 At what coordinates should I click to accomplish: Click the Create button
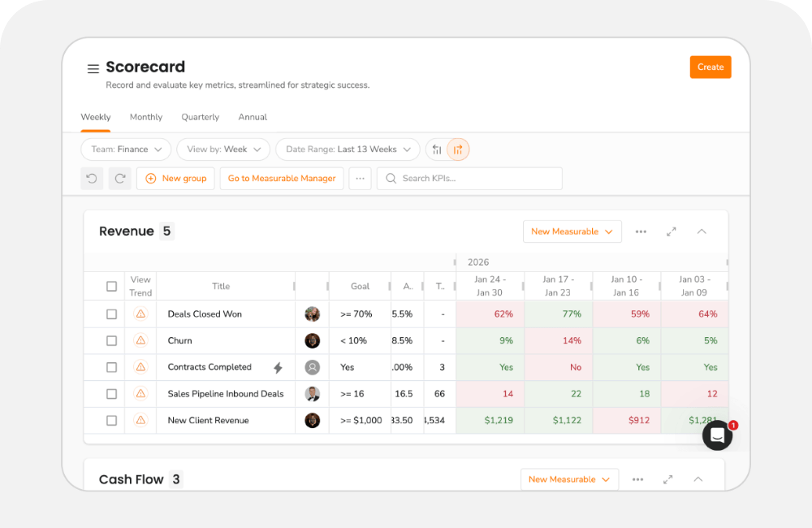pos(710,67)
